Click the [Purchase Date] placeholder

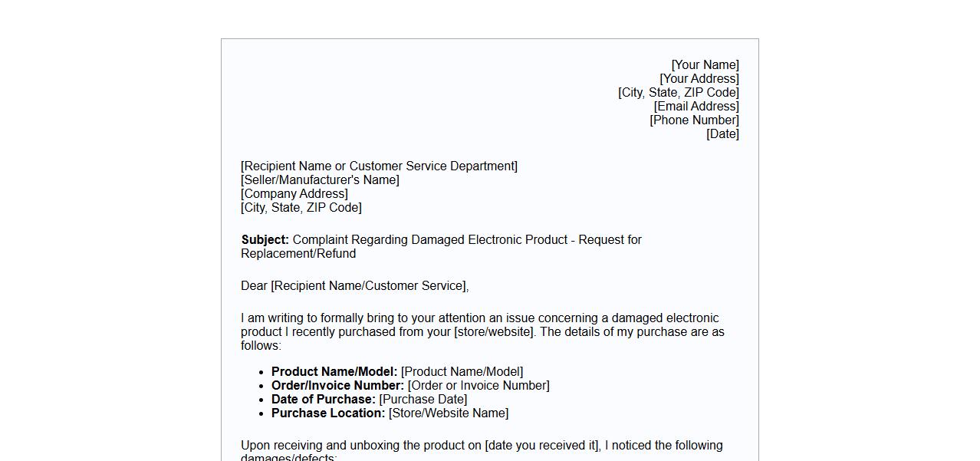pyautogui.click(x=423, y=400)
